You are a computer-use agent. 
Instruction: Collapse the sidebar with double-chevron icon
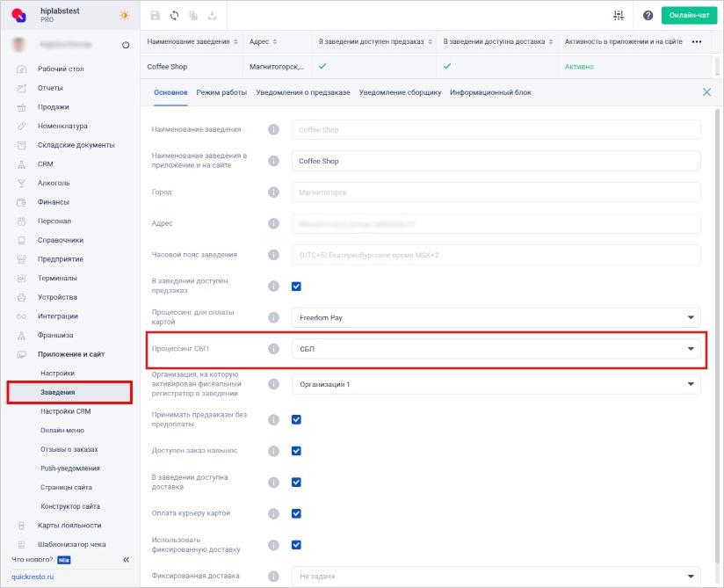126,559
